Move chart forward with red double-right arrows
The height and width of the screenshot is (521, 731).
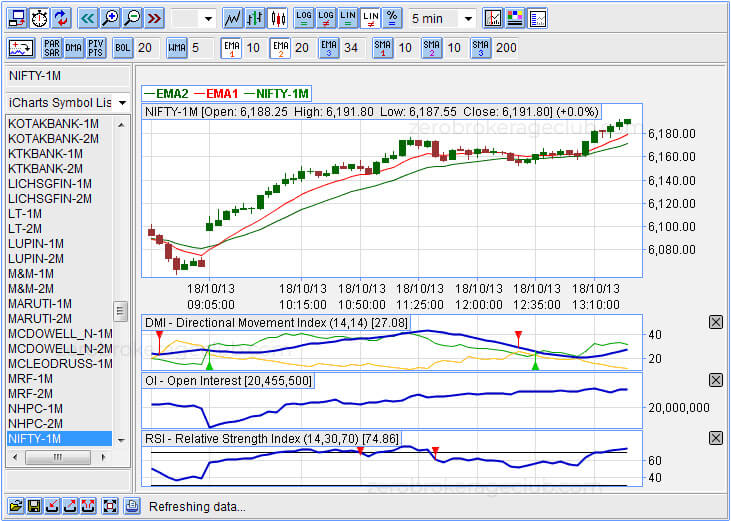pyautogui.click(x=155, y=19)
